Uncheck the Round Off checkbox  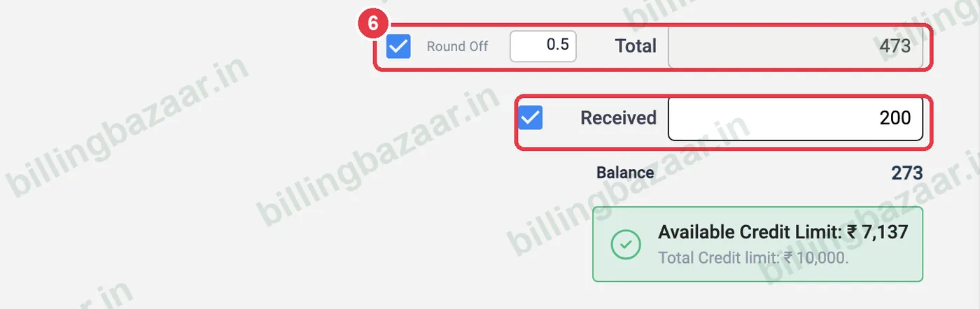pos(398,47)
